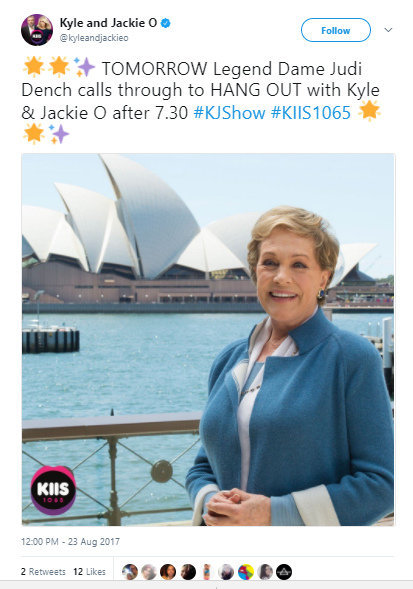
Task: Open the colorful yellow-pink-blue liker avatar
Action: 246,572
